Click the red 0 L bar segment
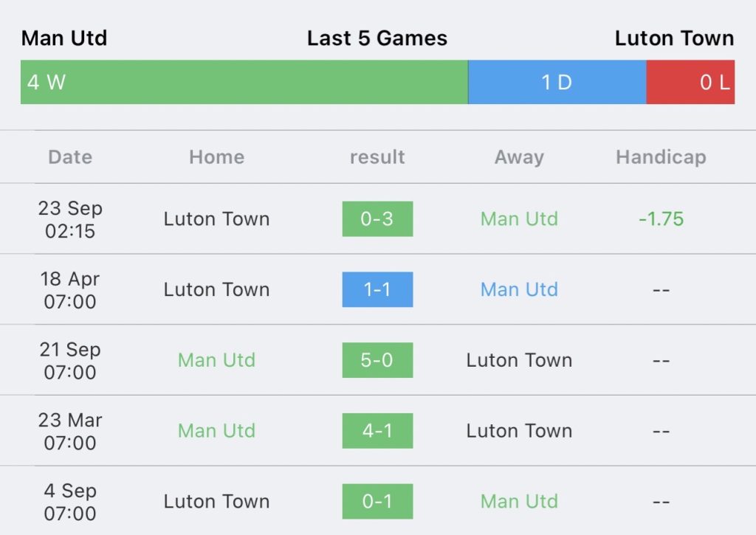Viewport: 756px width, 535px height. [x=690, y=82]
